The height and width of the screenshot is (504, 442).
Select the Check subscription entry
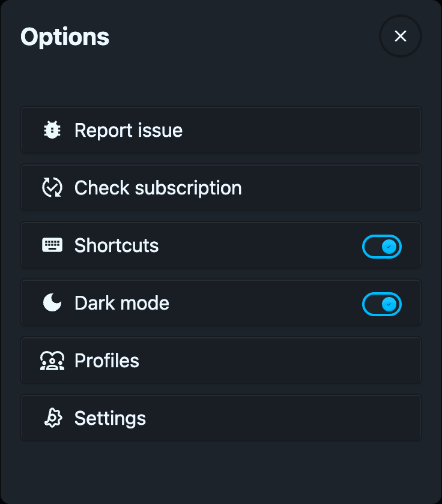point(221,187)
